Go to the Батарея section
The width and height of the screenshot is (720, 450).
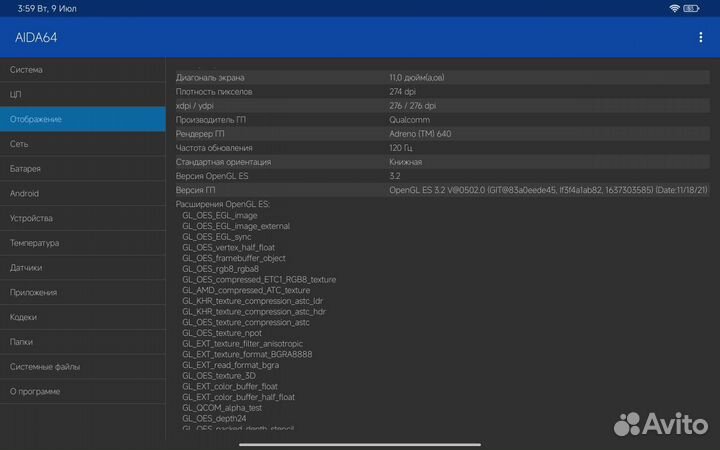83,169
